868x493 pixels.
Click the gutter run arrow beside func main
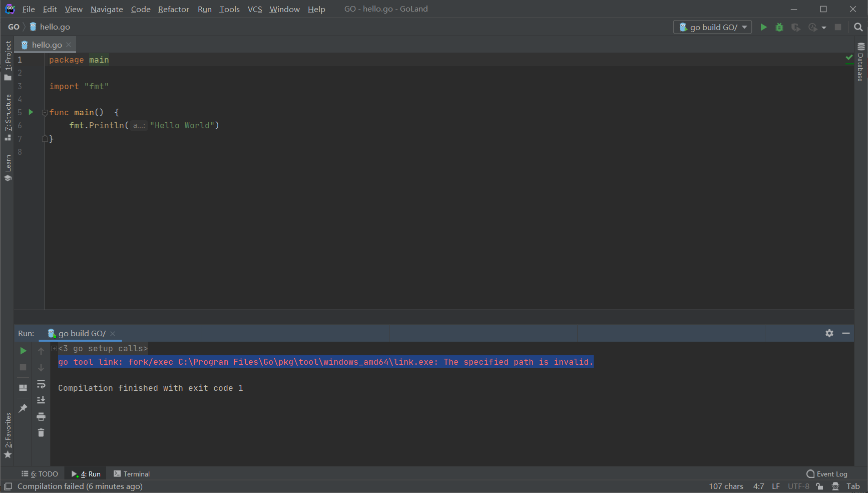[x=31, y=112]
